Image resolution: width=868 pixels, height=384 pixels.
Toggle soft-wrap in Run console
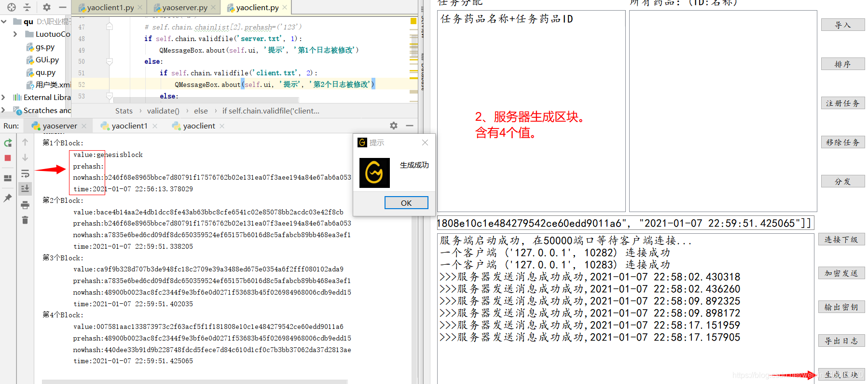25,173
